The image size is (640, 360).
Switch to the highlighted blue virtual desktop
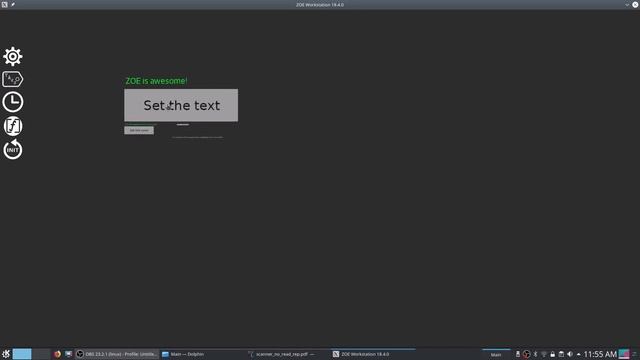22,354
